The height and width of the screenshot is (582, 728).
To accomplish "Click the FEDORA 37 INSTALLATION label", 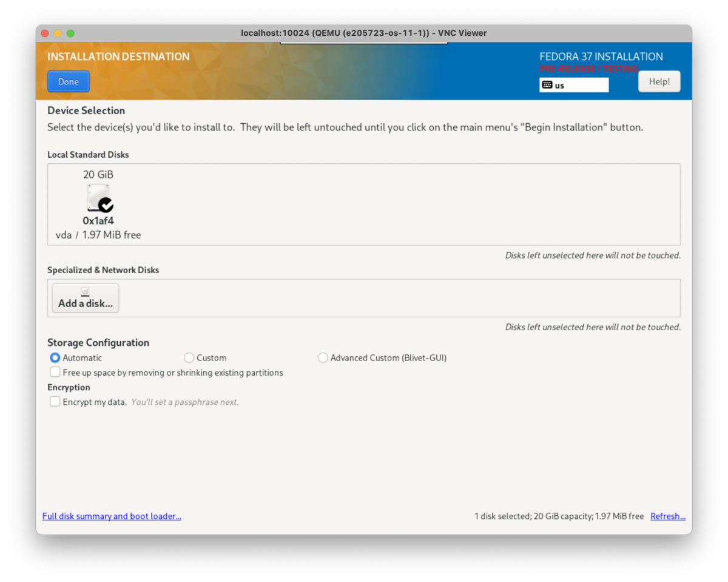I will tap(601, 56).
